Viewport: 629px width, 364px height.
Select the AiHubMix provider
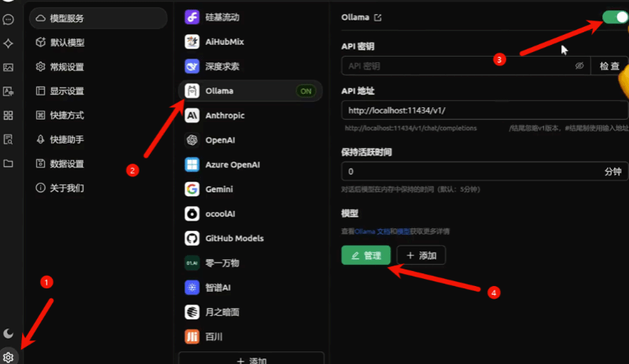click(251, 42)
